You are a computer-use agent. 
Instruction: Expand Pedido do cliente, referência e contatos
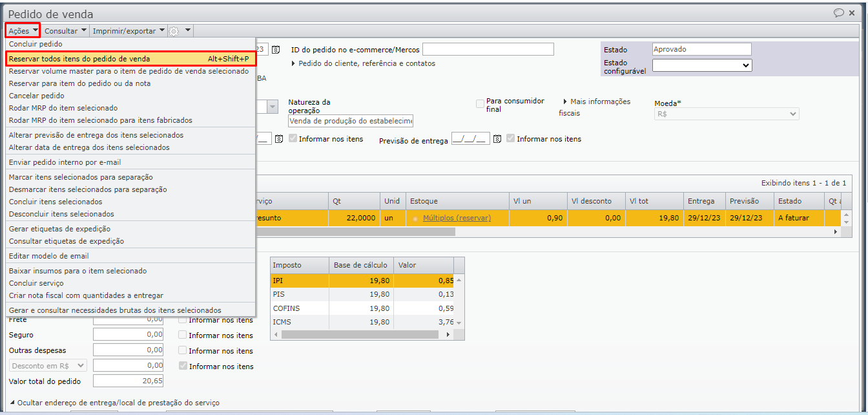pos(294,63)
